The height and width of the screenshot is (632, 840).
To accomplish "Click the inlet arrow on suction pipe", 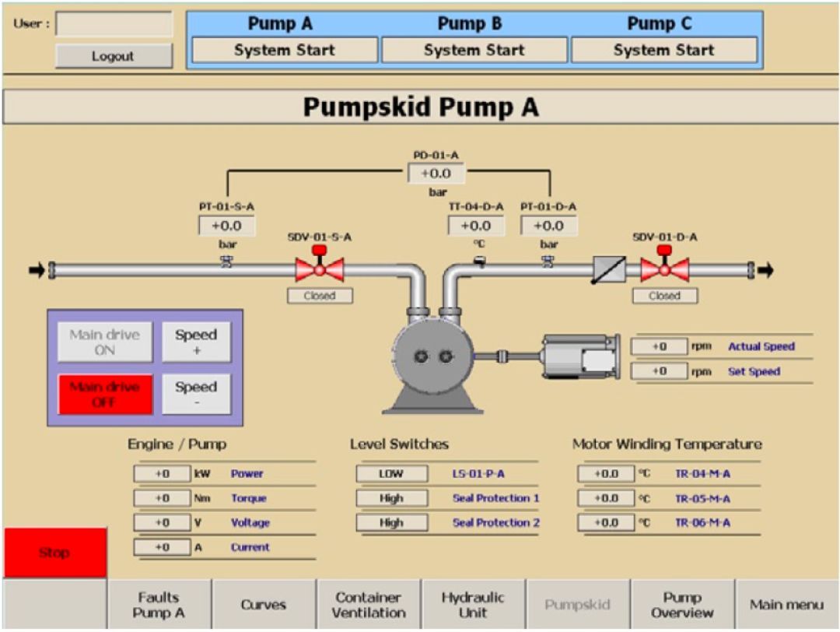I will (x=37, y=270).
